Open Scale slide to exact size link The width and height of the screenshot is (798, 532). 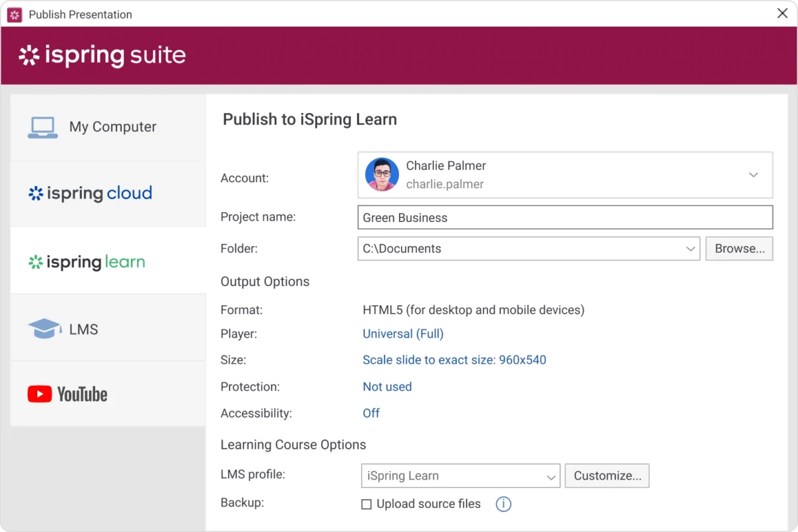pyautogui.click(x=454, y=360)
